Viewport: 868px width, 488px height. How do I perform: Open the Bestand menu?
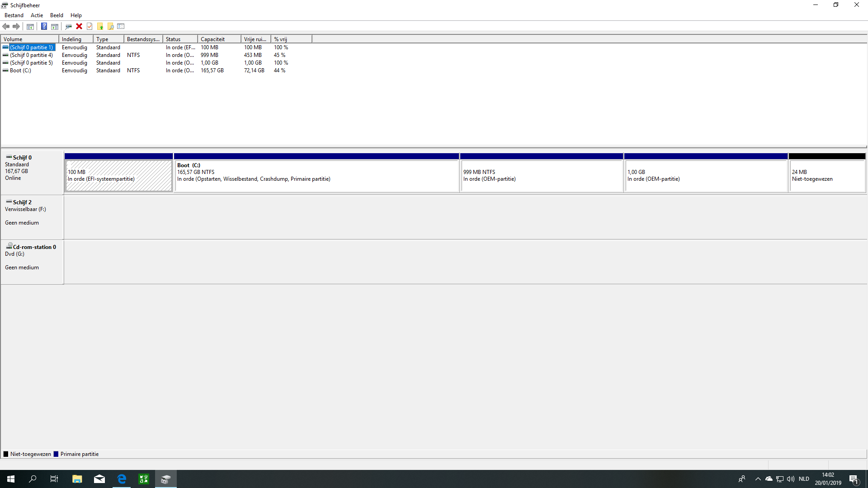[14, 15]
